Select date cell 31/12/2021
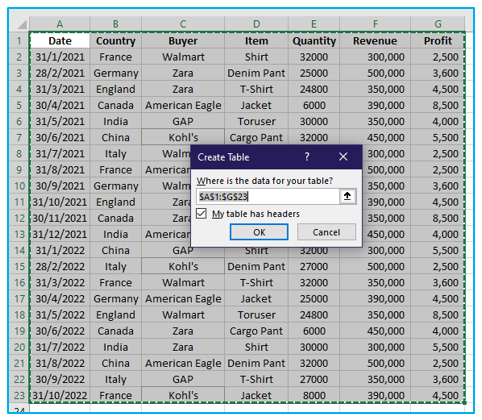The height and width of the screenshot is (420, 482). (x=60, y=234)
